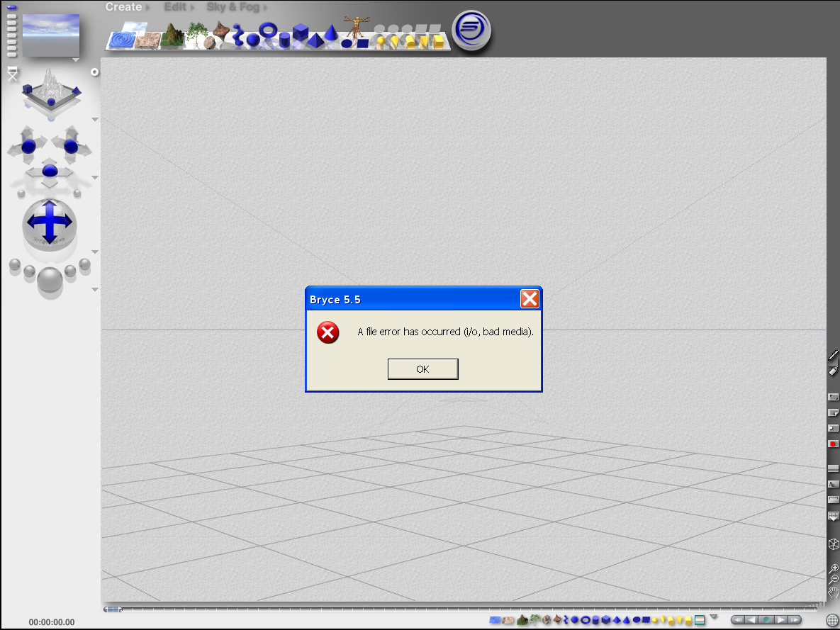Viewport: 840px width, 630px height.
Task: Step to previous frame in playback controls
Action: click(751, 620)
